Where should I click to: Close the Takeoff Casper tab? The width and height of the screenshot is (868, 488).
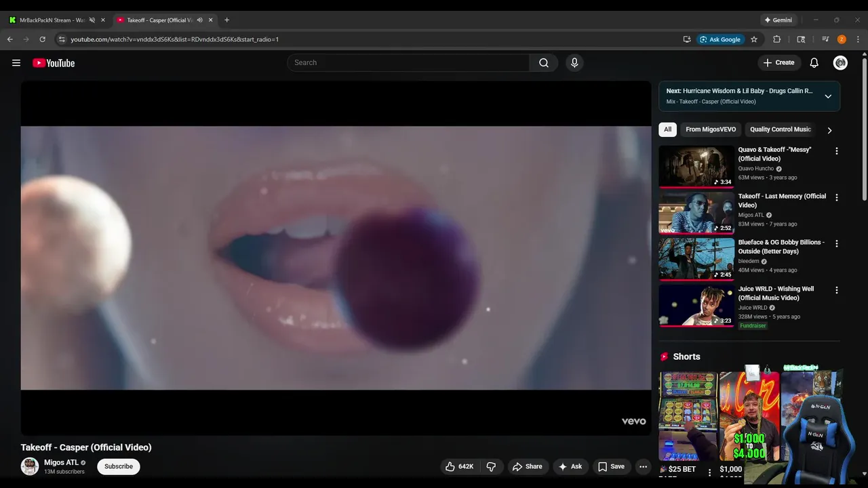click(212, 20)
